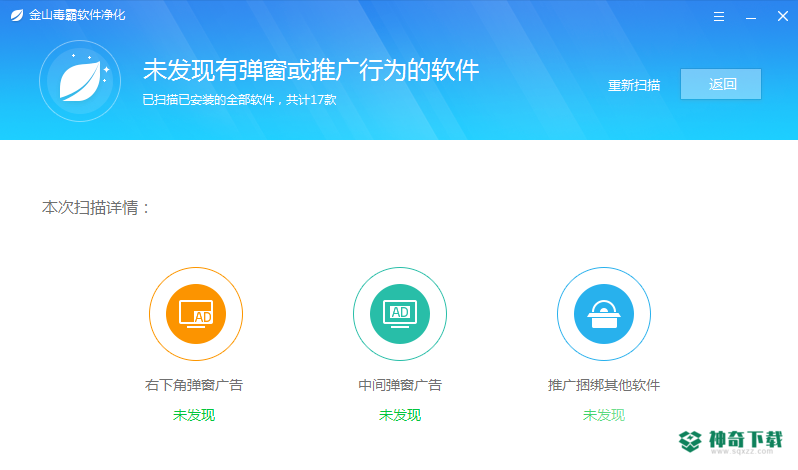
Task: Select the 右下角弹窗广告 label
Action: (x=194, y=385)
